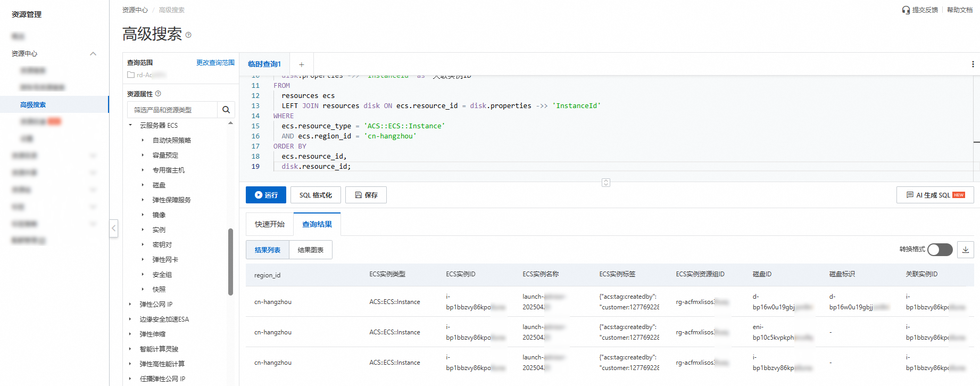This screenshot has width=980, height=386.
Task: Switch to 结果列表 view
Action: (x=268, y=250)
